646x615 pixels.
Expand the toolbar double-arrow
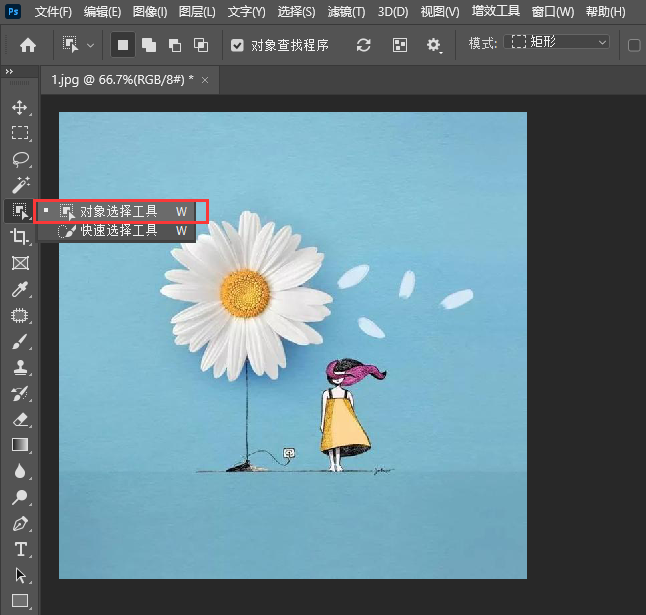tap(9, 72)
